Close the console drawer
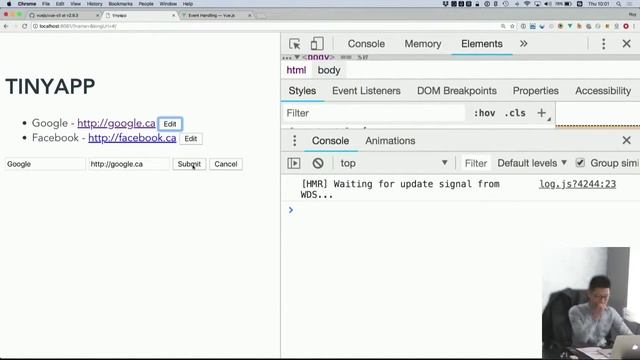 [x=626, y=140]
